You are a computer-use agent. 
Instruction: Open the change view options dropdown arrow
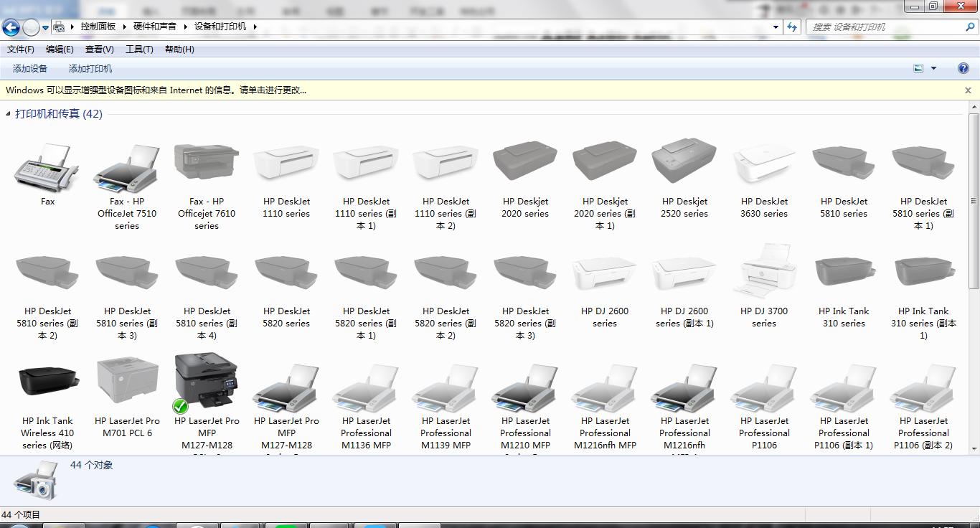click(933, 68)
